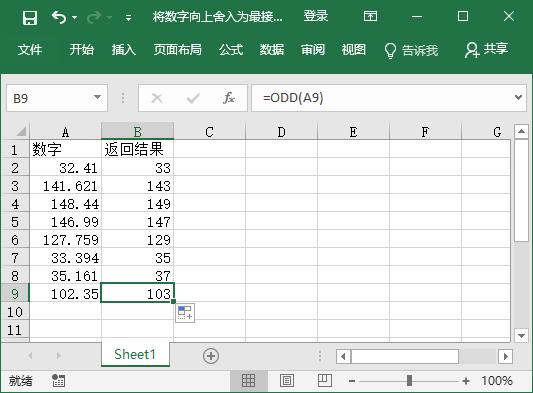Click previous sheet navigation arrow

tap(30, 356)
